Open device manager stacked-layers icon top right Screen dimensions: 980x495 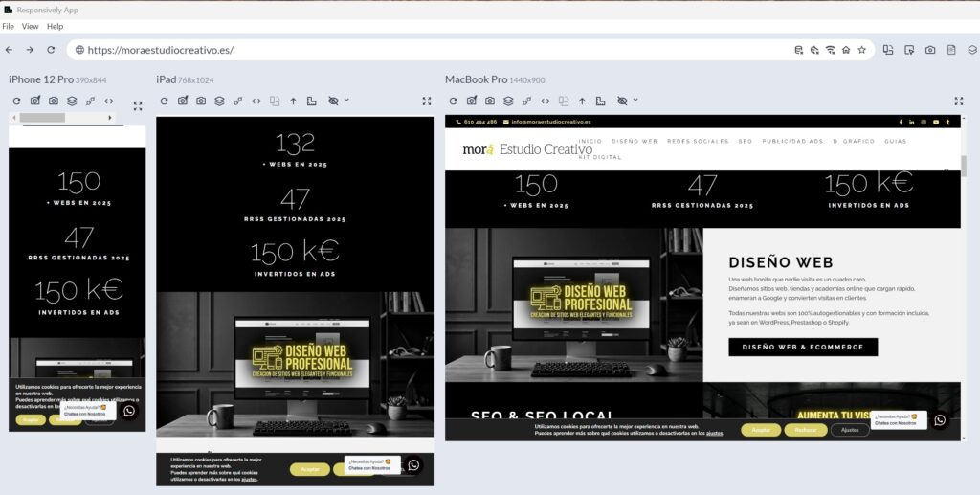pyautogui.click(x=972, y=50)
